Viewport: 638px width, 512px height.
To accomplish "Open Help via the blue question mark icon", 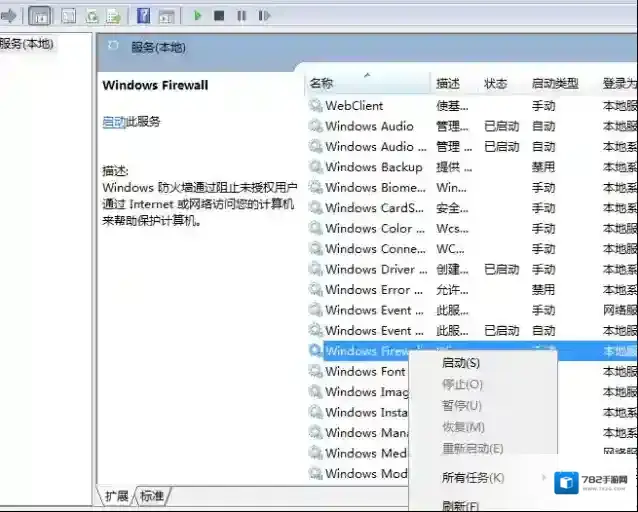I will (143, 15).
